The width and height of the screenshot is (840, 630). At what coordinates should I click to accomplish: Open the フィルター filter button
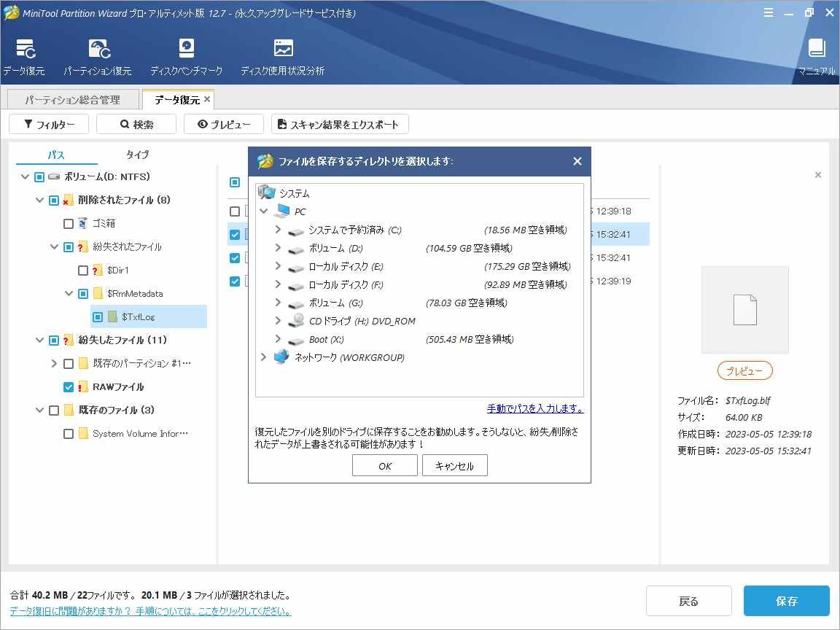(50, 124)
